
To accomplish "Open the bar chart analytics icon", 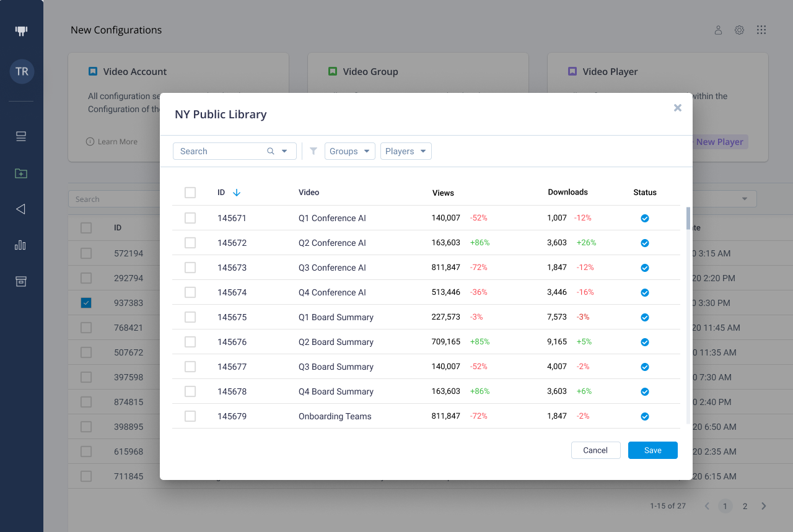I will (x=20, y=245).
